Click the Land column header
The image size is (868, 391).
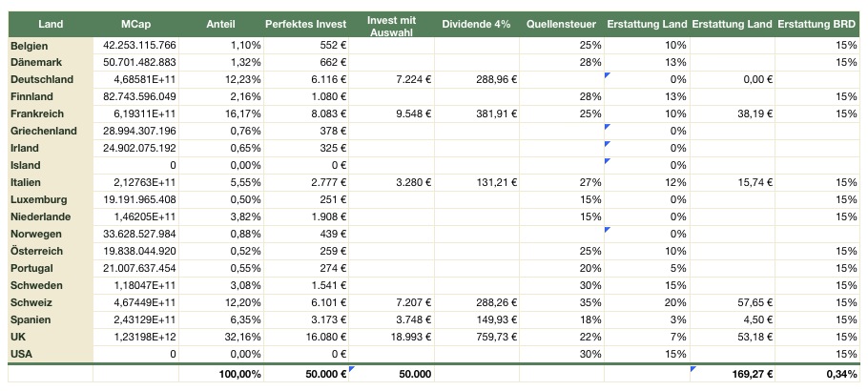click(50, 23)
